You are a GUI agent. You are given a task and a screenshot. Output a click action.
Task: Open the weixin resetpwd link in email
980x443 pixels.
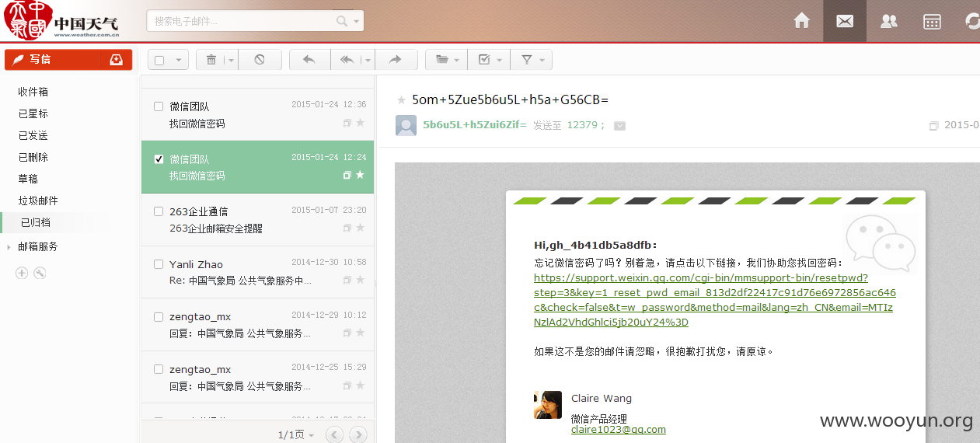point(714,300)
